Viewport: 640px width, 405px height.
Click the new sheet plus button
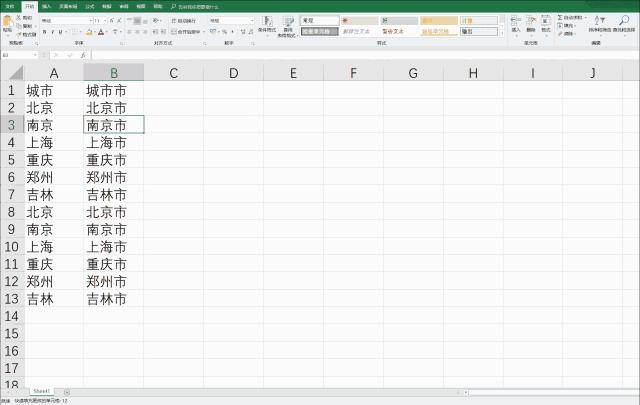point(67,392)
